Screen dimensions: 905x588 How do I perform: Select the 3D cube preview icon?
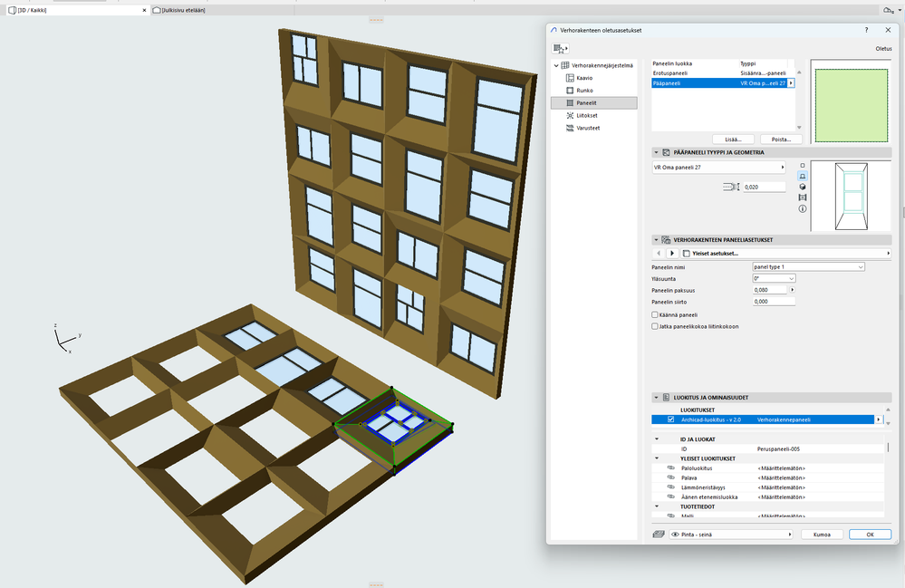803,187
